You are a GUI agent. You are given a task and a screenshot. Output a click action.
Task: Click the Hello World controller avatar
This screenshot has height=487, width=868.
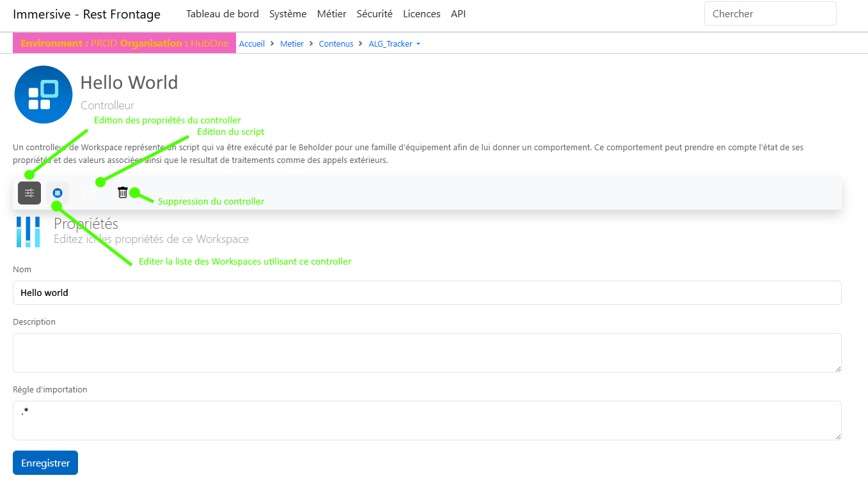[43, 94]
